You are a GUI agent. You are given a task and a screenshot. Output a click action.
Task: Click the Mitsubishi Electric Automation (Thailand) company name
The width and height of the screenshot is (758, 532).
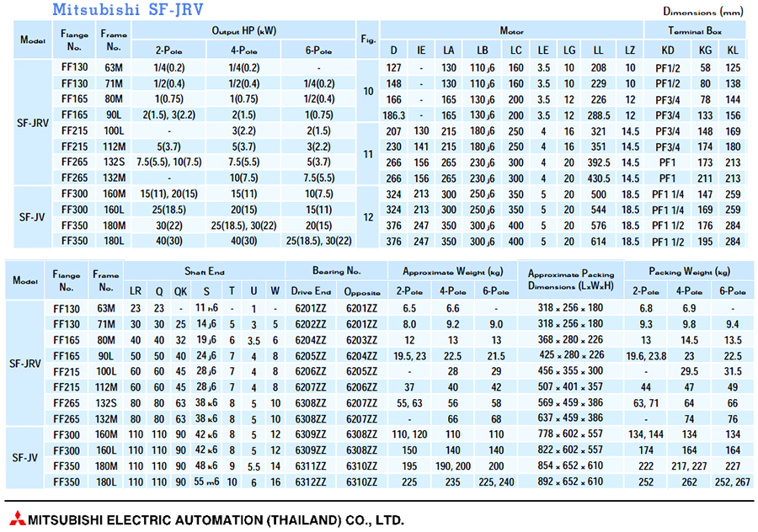216,519
